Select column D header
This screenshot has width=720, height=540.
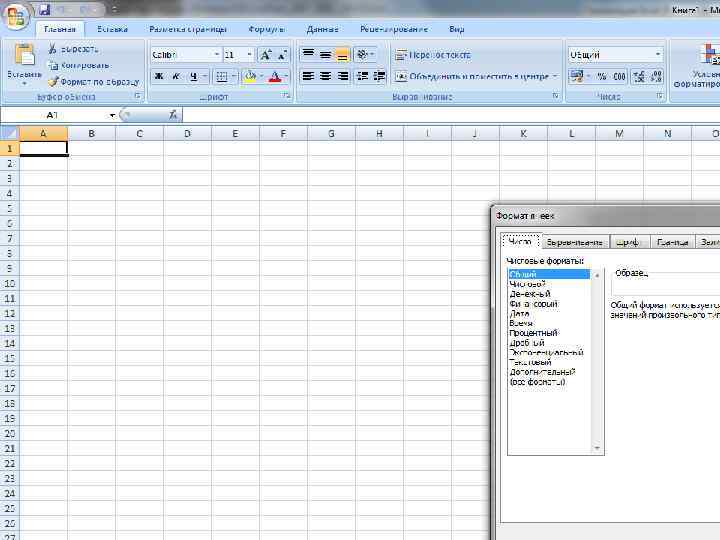click(x=187, y=134)
